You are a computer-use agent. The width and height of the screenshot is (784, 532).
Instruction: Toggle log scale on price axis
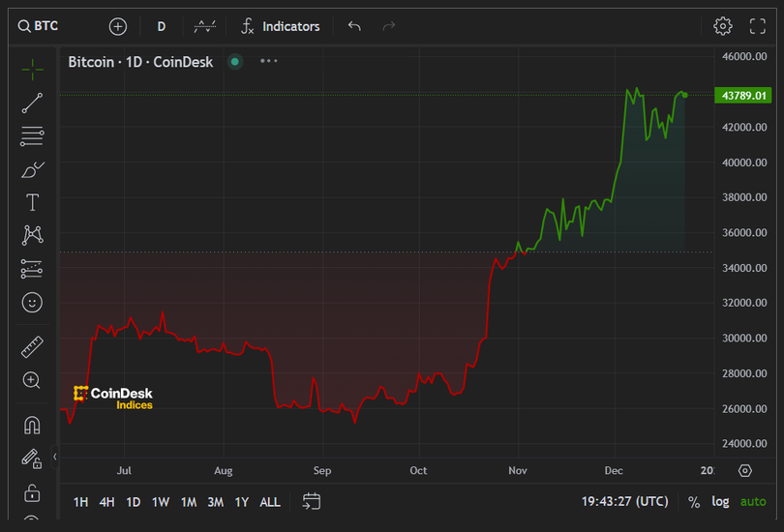click(720, 501)
